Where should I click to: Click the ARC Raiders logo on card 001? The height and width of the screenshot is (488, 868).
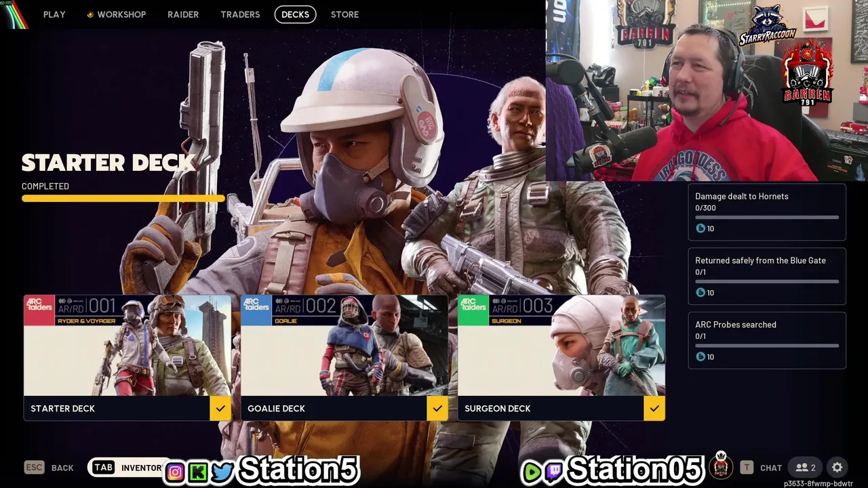(39, 310)
